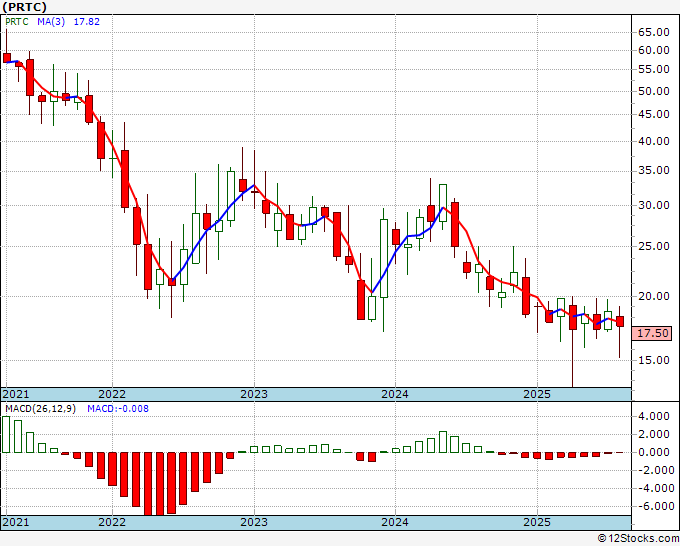Click 2021 on the MACD timeline
The image size is (680, 546).
[16, 522]
